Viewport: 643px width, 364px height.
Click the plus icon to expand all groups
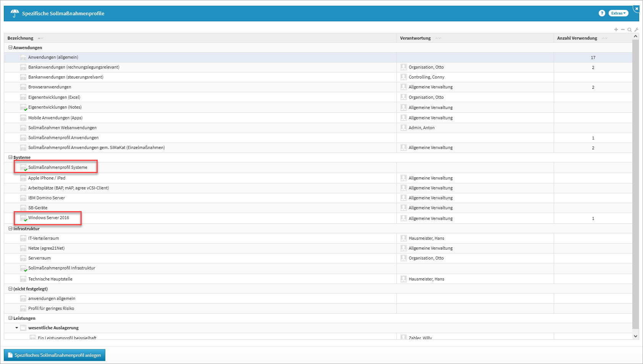pyautogui.click(x=616, y=30)
